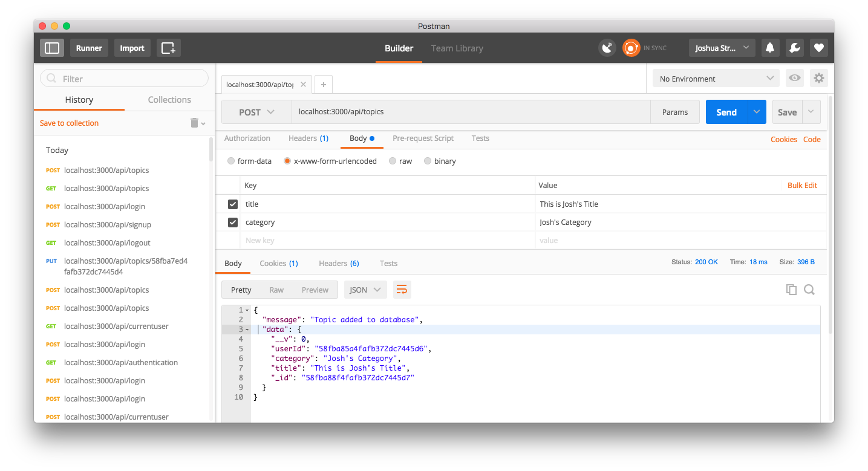The height and width of the screenshot is (471, 868).
Task: Open the Collections sidebar tab
Action: [x=169, y=100]
